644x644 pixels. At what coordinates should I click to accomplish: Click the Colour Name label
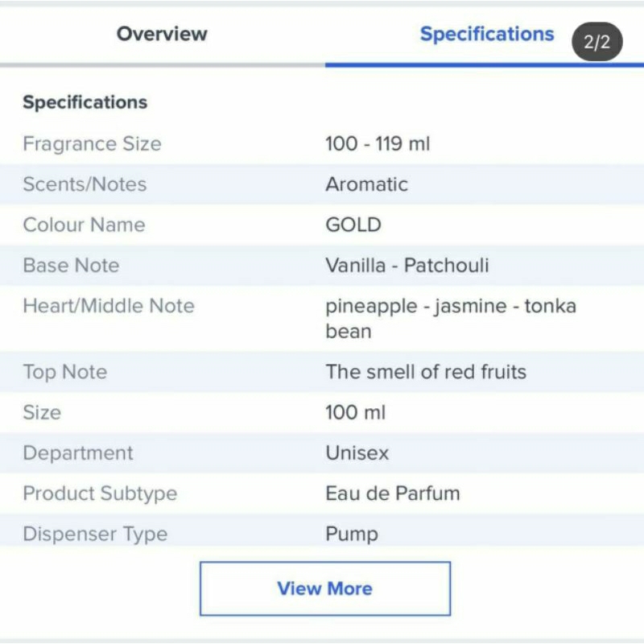point(85,225)
